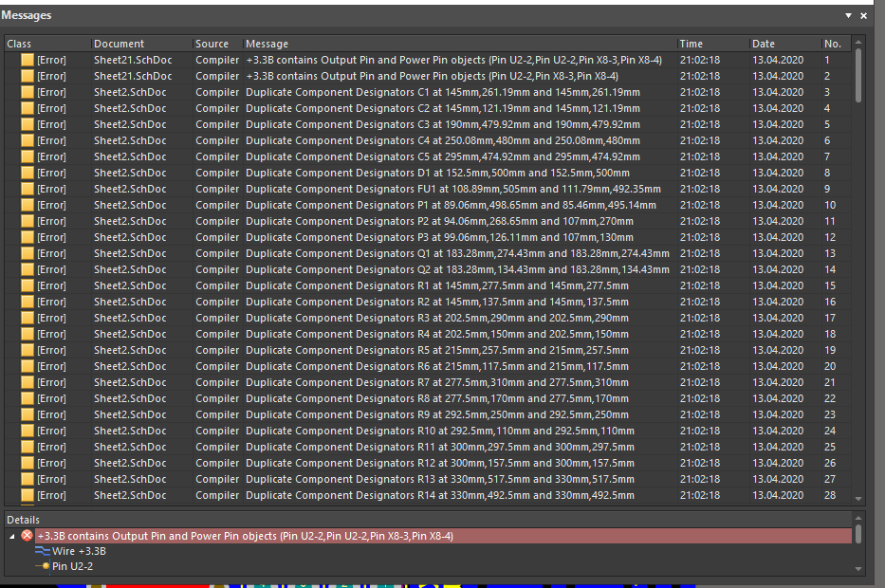The width and height of the screenshot is (885, 588).
Task: Select the Pin U2-2 detail item
Action: click(x=72, y=566)
